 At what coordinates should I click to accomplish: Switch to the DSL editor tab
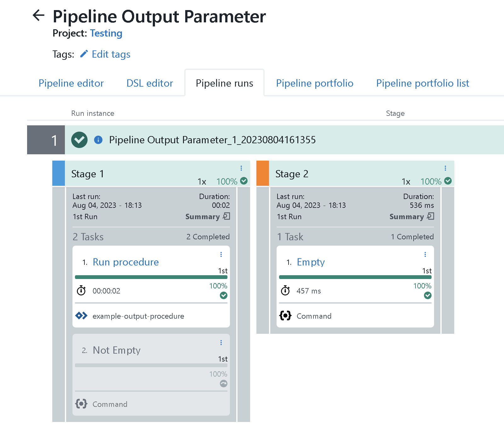pos(150,83)
